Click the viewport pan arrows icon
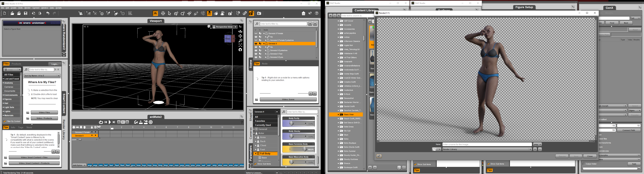 click(x=240, y=36)
